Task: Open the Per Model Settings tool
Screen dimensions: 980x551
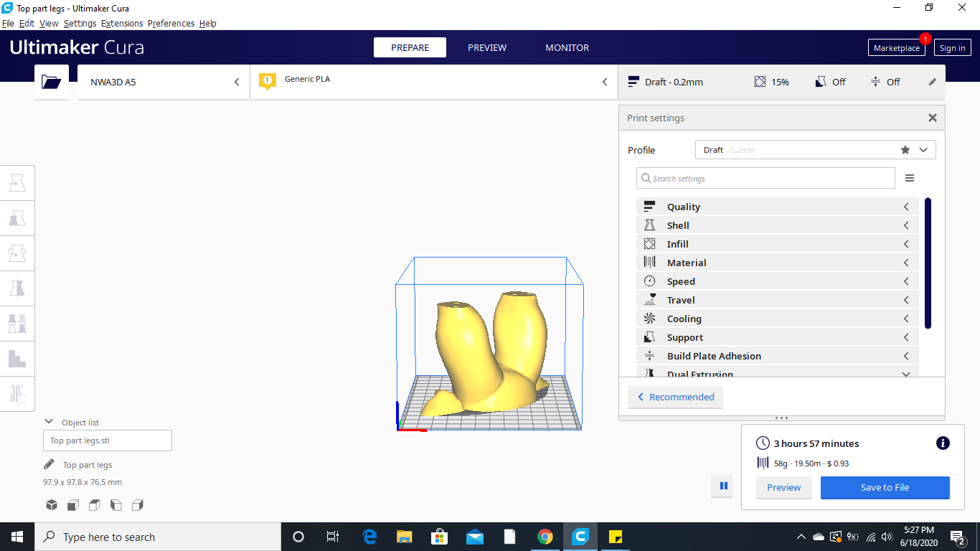Action: pyautogui.click(x=17, y=323)
